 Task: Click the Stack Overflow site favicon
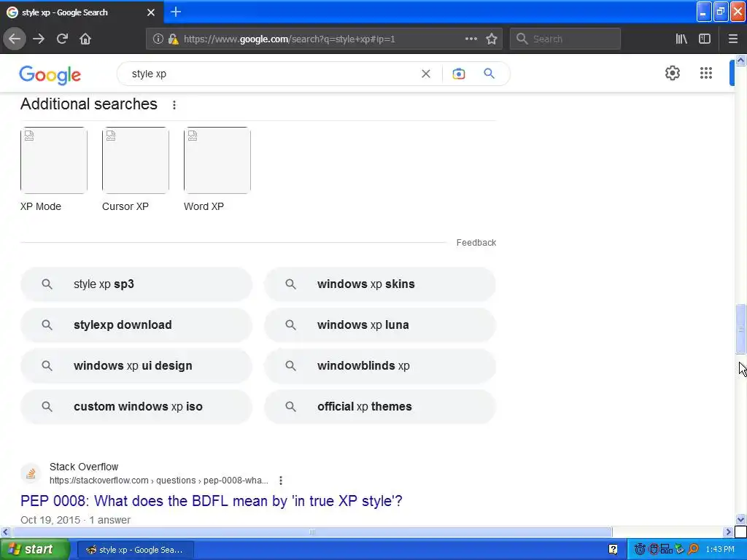[31, 474]
